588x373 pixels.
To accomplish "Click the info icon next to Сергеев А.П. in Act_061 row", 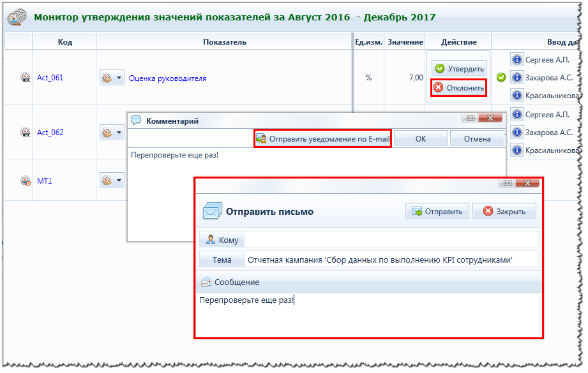I will click(x=516, y=59).
